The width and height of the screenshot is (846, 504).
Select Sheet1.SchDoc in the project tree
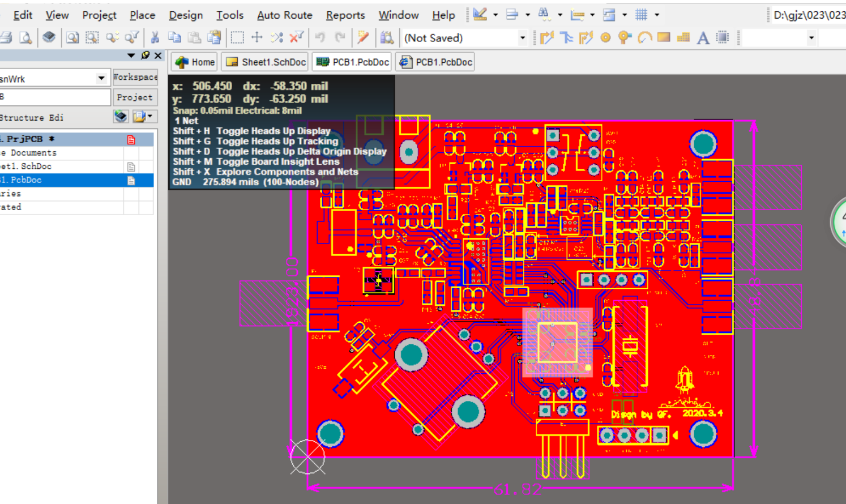(x=76, y=166)
